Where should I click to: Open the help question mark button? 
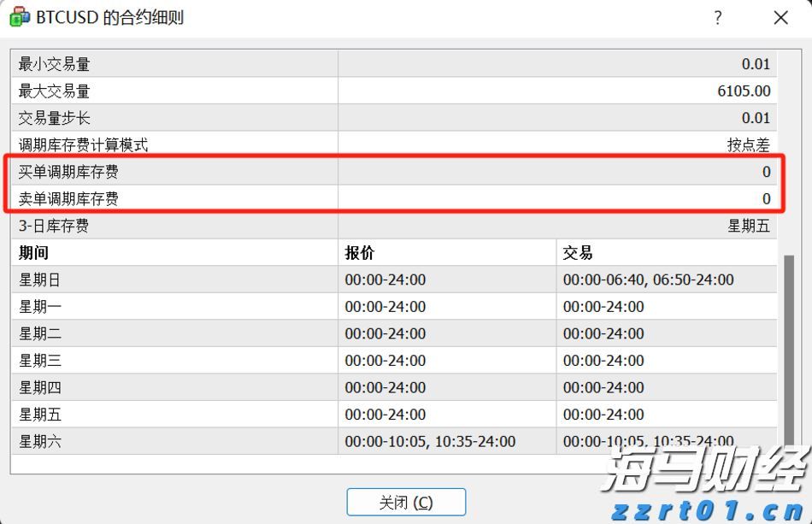[x=717, y=17]
